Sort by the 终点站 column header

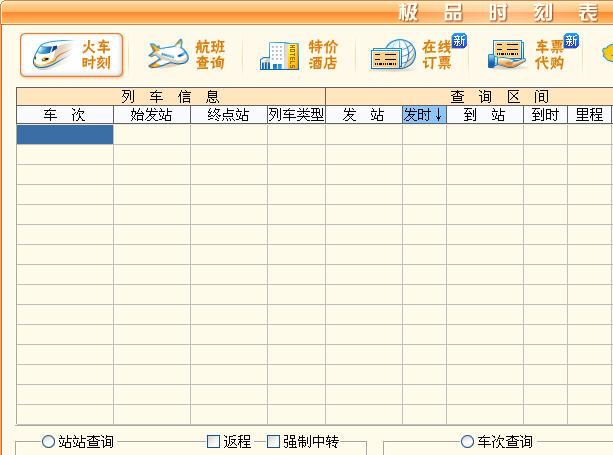pos(229,115)
